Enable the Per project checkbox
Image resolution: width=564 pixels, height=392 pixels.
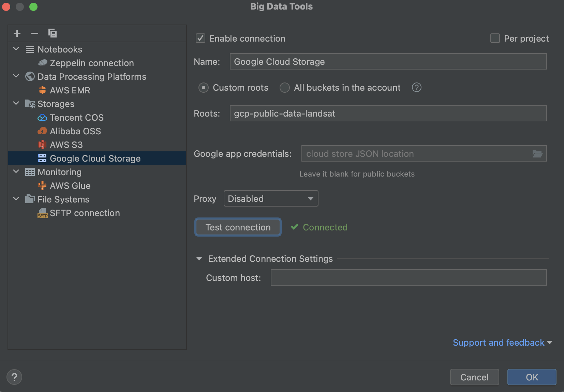click(x=495, y=38)
